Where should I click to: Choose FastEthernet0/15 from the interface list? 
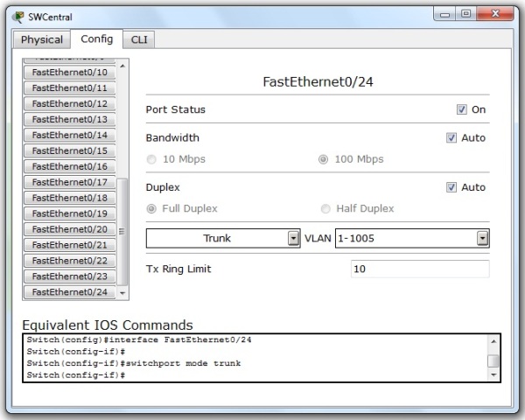point(69,150)
